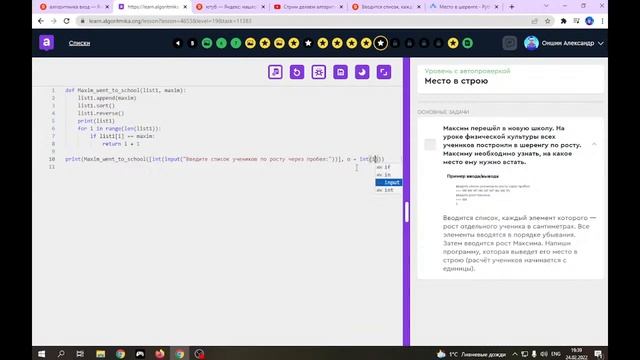Image resolution: width=640 pixels, height=360 pixels.
Task: Open tab search chevron in Chrome
Action: point(546,6)
